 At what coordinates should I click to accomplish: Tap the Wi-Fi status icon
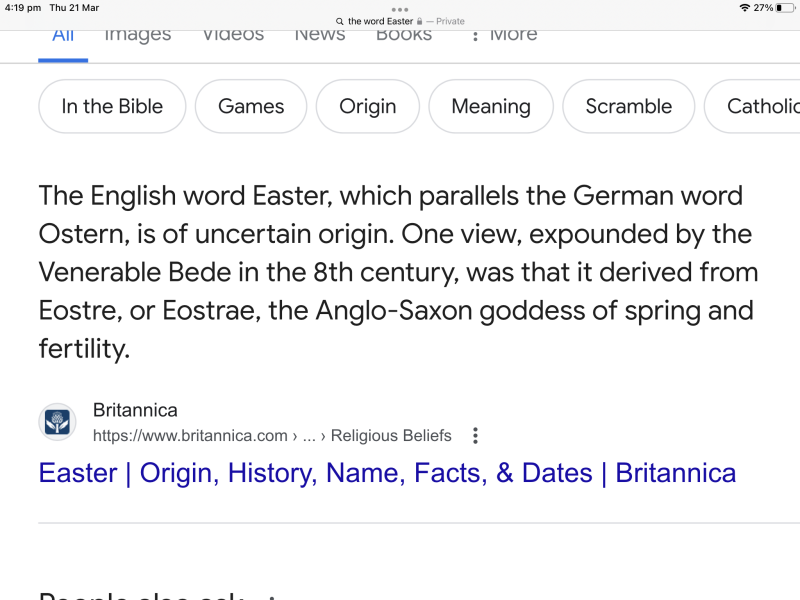(x=744, y=8)
